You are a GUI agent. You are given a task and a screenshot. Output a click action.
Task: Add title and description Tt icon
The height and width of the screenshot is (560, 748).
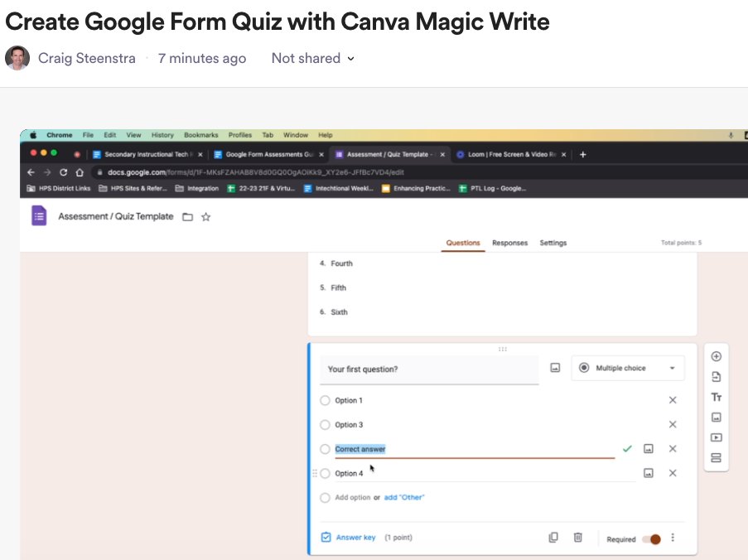point(716,397)
